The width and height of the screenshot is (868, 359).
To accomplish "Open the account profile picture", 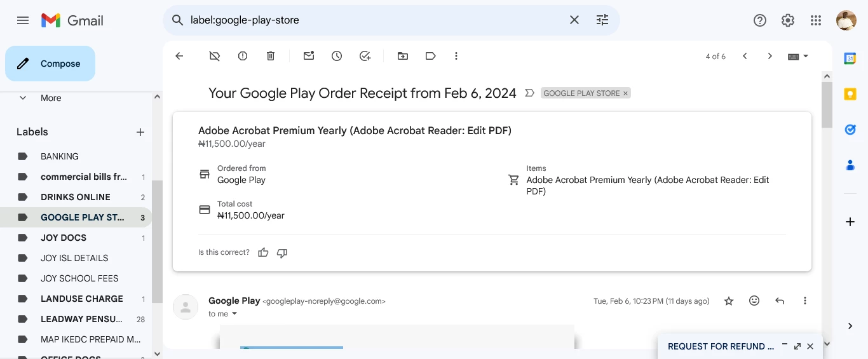I will coord(846,20).
